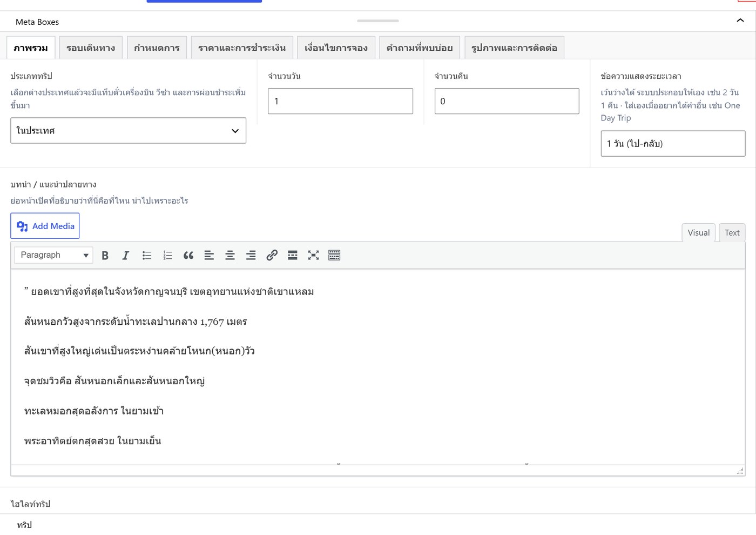Toggle bold formatting in editor toolbar
Screen dimensions: 756x535
(x=105, y=255)
